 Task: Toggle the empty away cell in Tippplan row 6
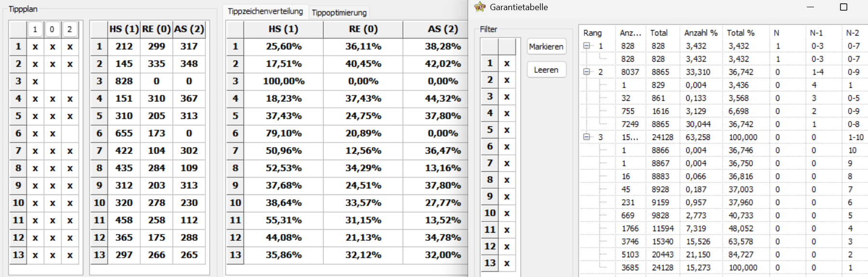(70, 133)
